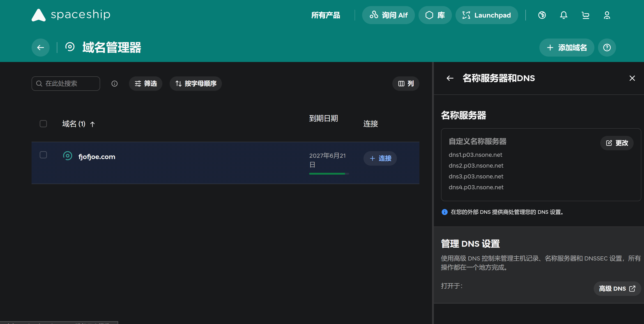Click 更改 to edit nameservers

pyautogui.click(x=617, y=143)
